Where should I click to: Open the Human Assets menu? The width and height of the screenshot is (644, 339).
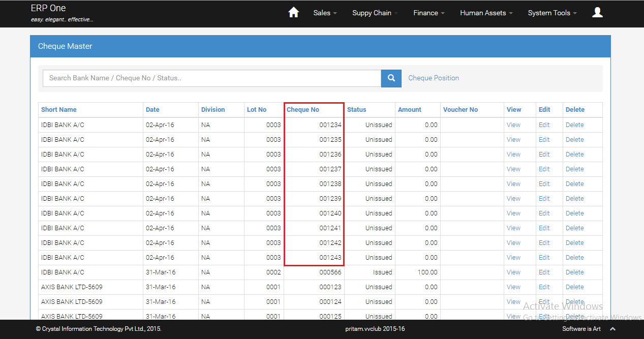pos(486,13)
